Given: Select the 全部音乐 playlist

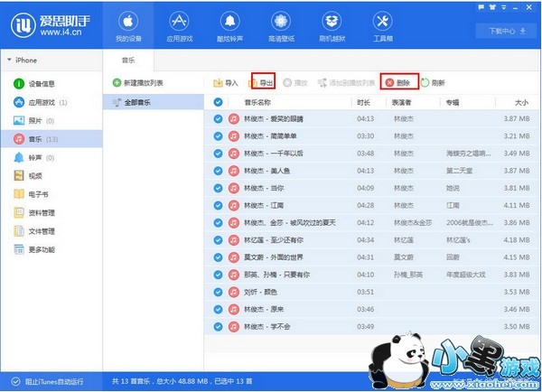Looking at the screenshot, I should coord(154,102).
